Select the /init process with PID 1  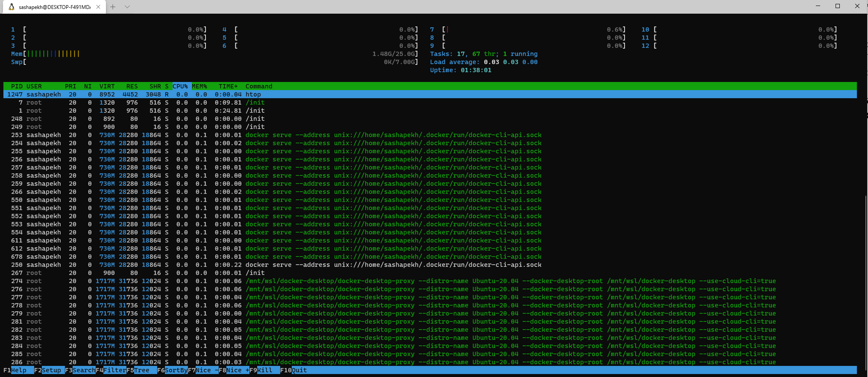pos(430,111)
